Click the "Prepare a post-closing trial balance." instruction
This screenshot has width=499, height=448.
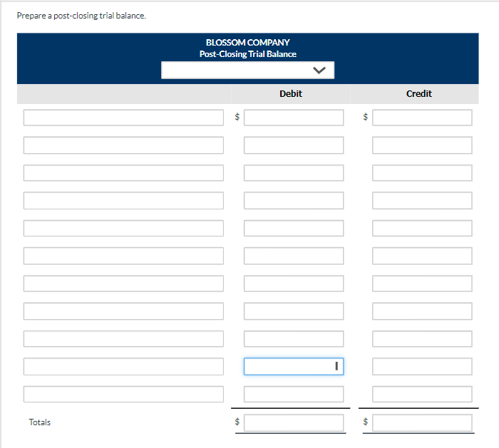(81, 16)
